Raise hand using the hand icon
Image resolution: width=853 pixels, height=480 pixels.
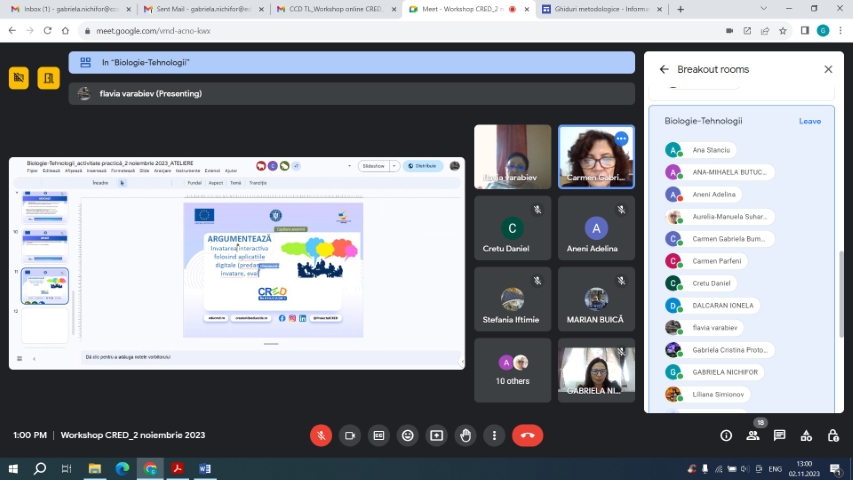click(x=465, y=435)
